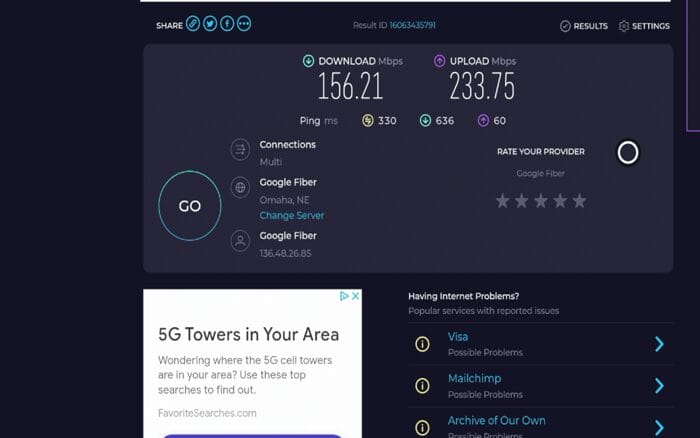The height and width of the screenshot is (438, 700).
Task: Share result on Twitter
Action: pyautogui.click(x=210, y=24)
